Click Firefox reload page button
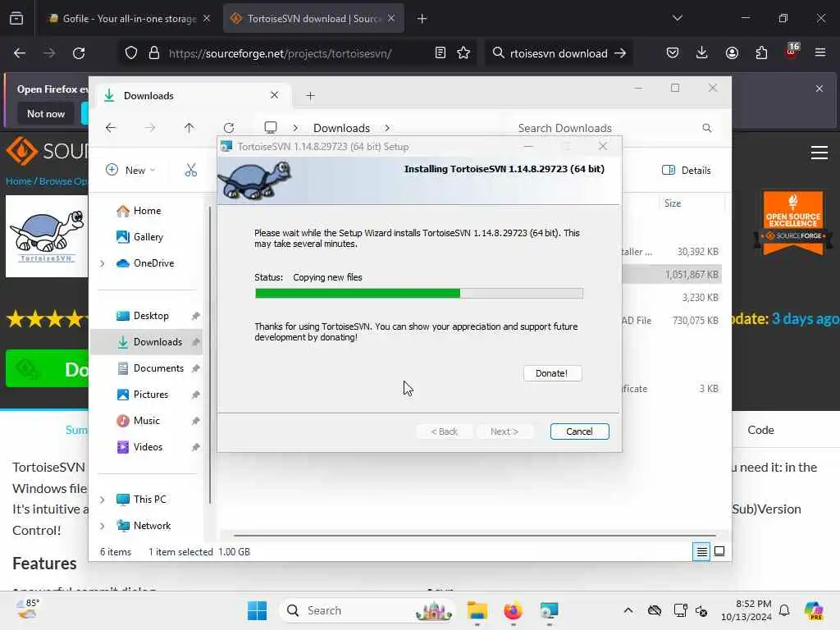The width and height of the screenshot is (840, 630). (x=79, y=53)
